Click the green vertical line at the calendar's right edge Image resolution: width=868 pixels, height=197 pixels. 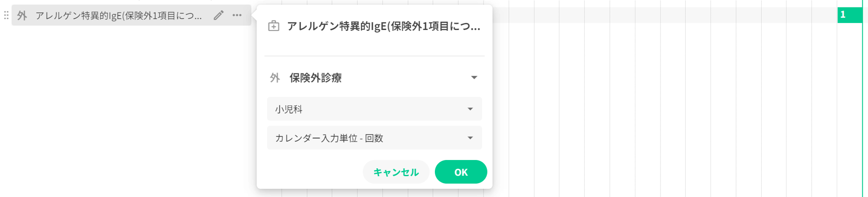tap(862, 109)
